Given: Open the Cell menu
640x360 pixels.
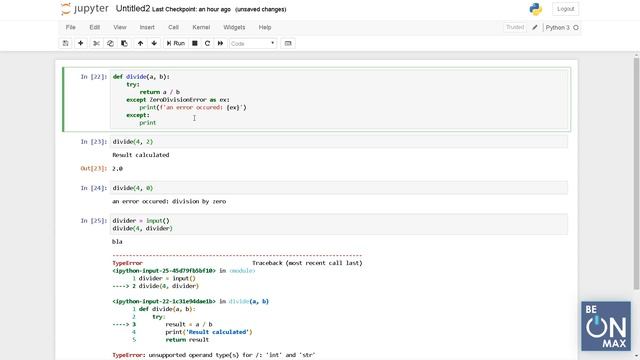Looking at the screenshot, I should 173,27.
